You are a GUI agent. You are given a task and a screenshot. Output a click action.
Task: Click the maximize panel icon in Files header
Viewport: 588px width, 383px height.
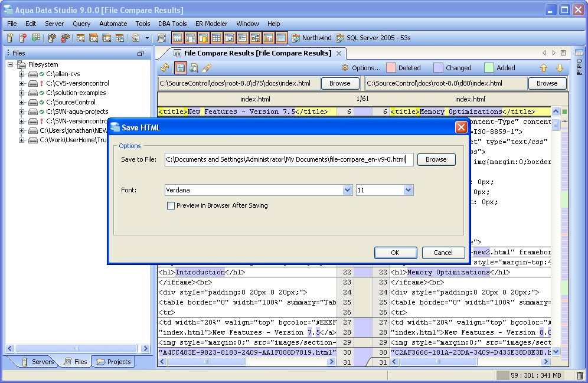(x=141, y=54)
